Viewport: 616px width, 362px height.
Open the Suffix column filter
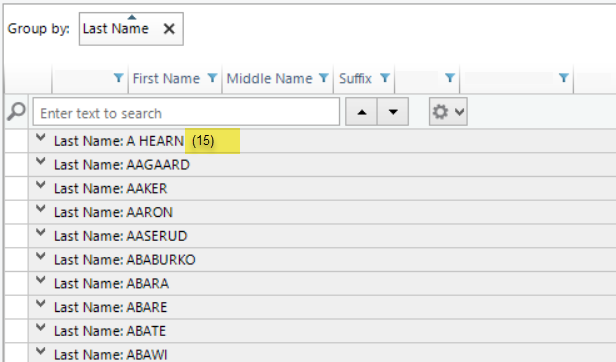(x=385, y=78)
